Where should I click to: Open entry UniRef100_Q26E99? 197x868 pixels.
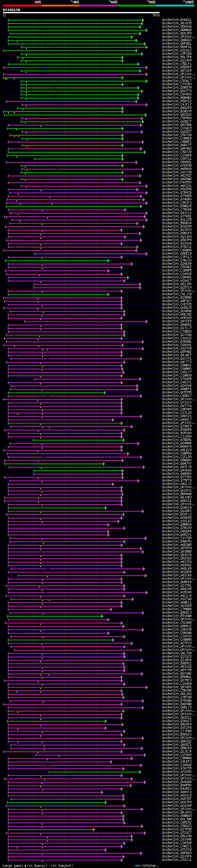tap(177, 264)
